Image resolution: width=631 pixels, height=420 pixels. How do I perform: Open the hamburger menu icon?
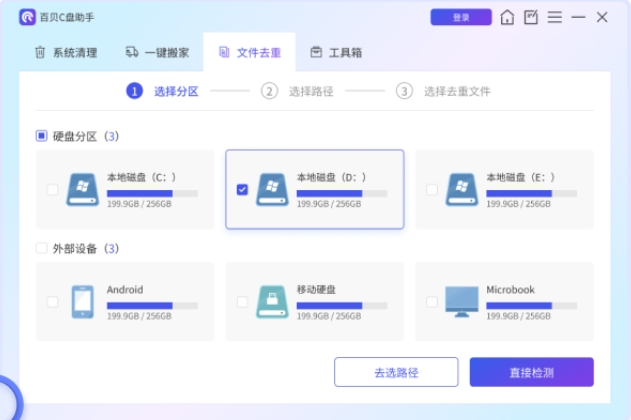click(555, 17)
